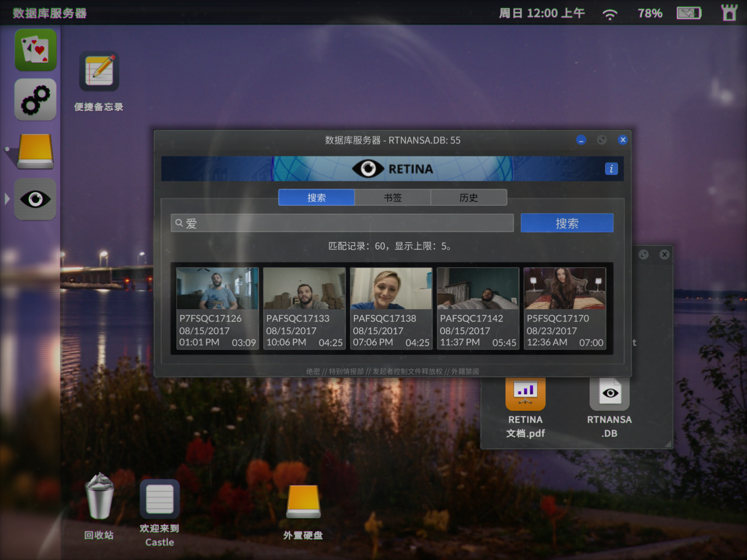This screenshot has width=747, height=560.
Task: Switch to the 书签 tab
Action: (392, 197)
